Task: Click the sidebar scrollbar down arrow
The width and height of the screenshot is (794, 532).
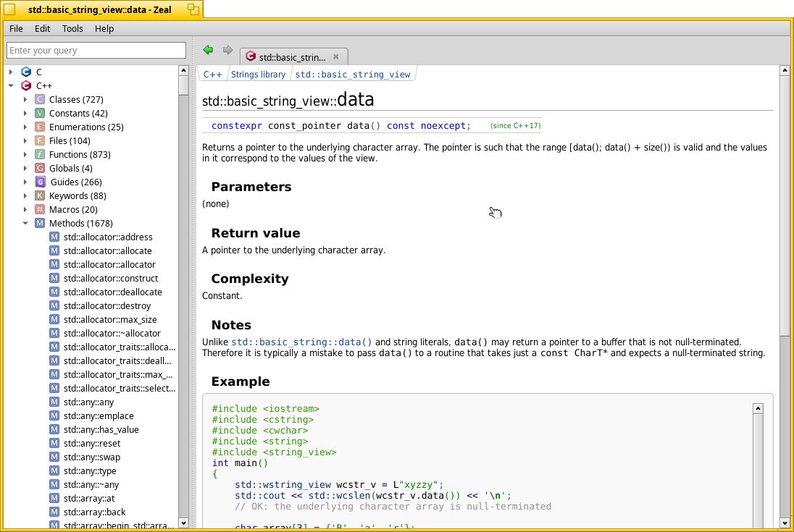Action: (x=184, y=523)
